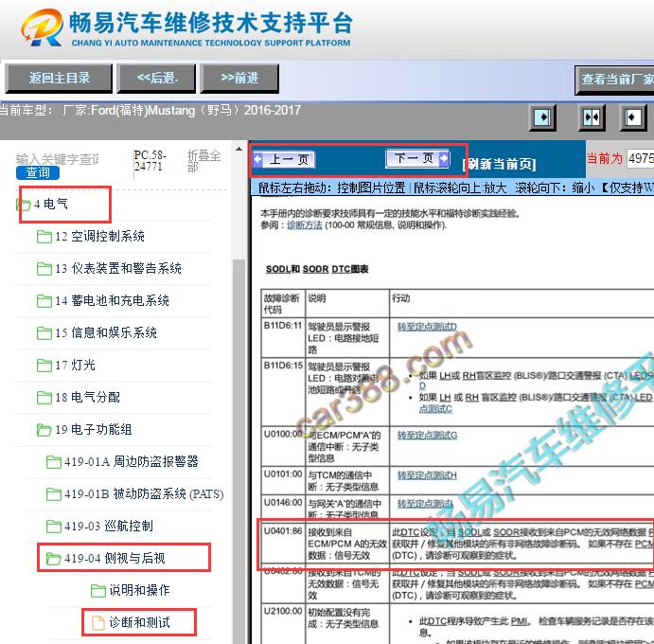Click open folder icon beside 19 电子功能组
Image resolution: width=654 pixels, height=644 pixels.
(x=44, y=430)
